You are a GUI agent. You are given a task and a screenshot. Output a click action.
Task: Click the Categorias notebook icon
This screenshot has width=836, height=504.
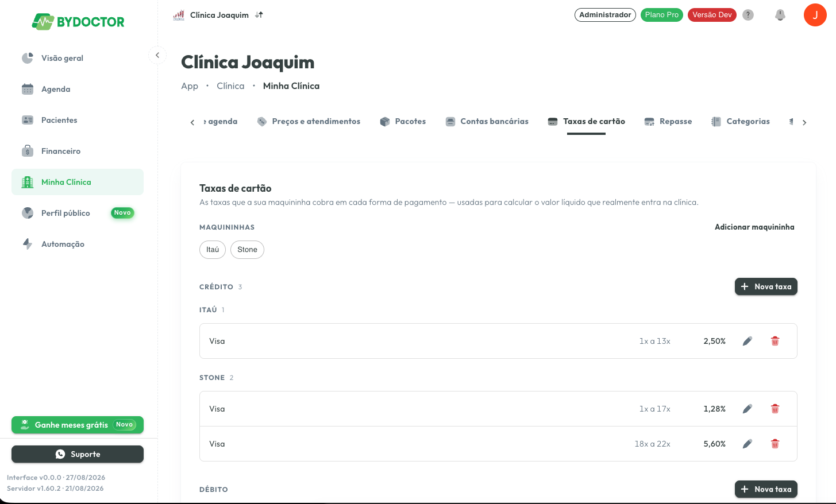click(716, 122)
